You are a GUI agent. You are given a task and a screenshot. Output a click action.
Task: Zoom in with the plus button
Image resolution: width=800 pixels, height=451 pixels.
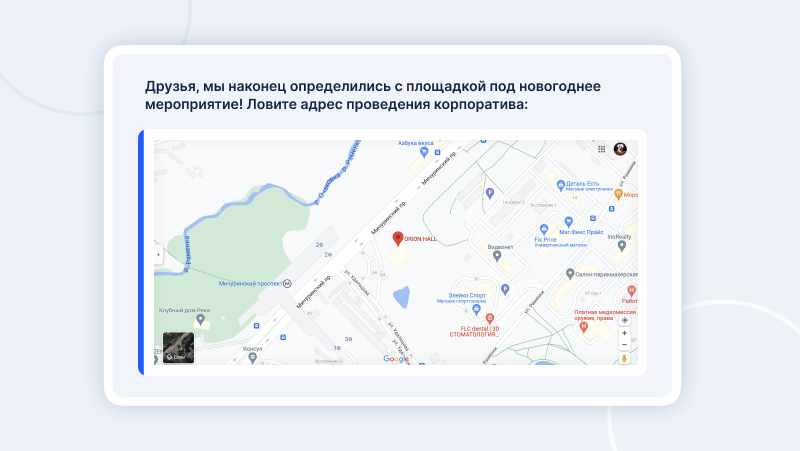[x=625, y=333]
